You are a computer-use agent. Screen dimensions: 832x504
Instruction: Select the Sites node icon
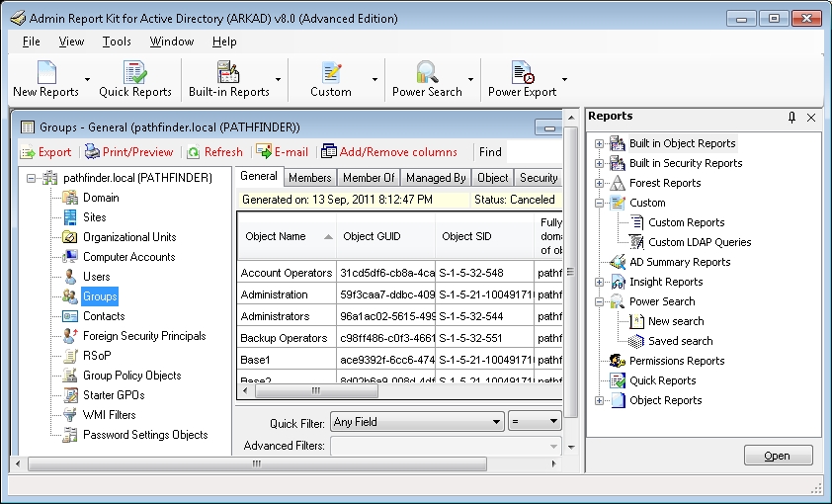[x=70, y=217]
